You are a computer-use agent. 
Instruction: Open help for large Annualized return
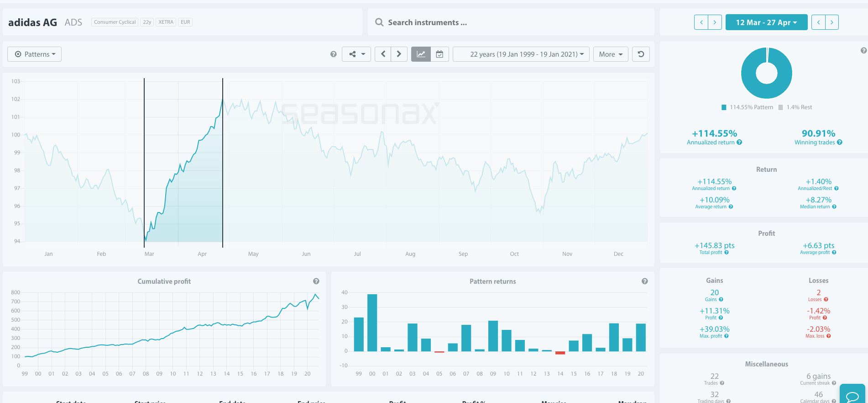coord(739,143)
